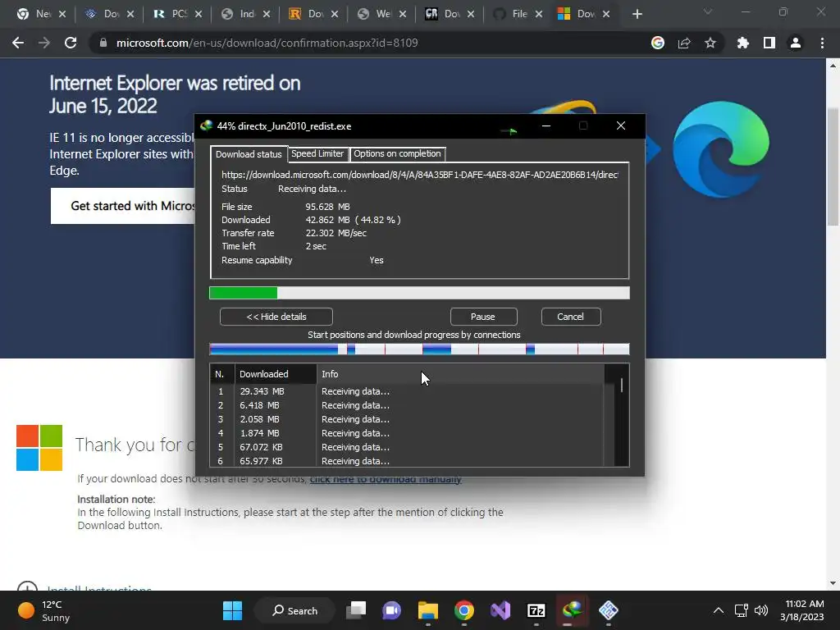Open Chrome three-dot menu
840x630 pixels.
point(822,43)
